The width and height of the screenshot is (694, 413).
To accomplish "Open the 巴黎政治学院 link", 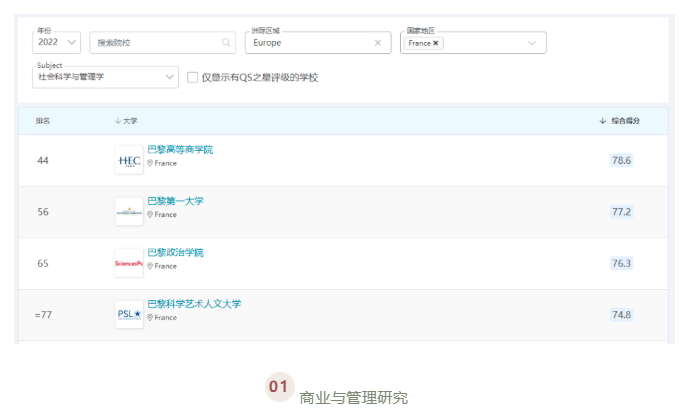I will pyautogui.click(x=176, y=252).
